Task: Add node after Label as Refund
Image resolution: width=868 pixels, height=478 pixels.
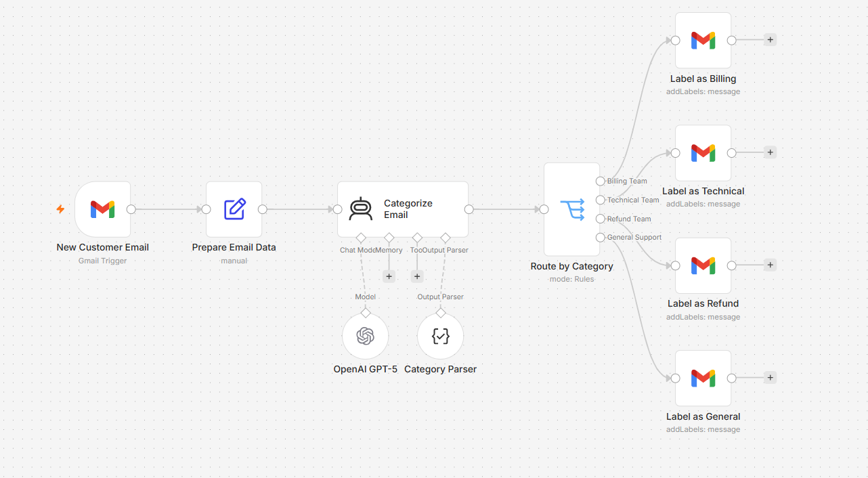Action: [x=770, y=265]
